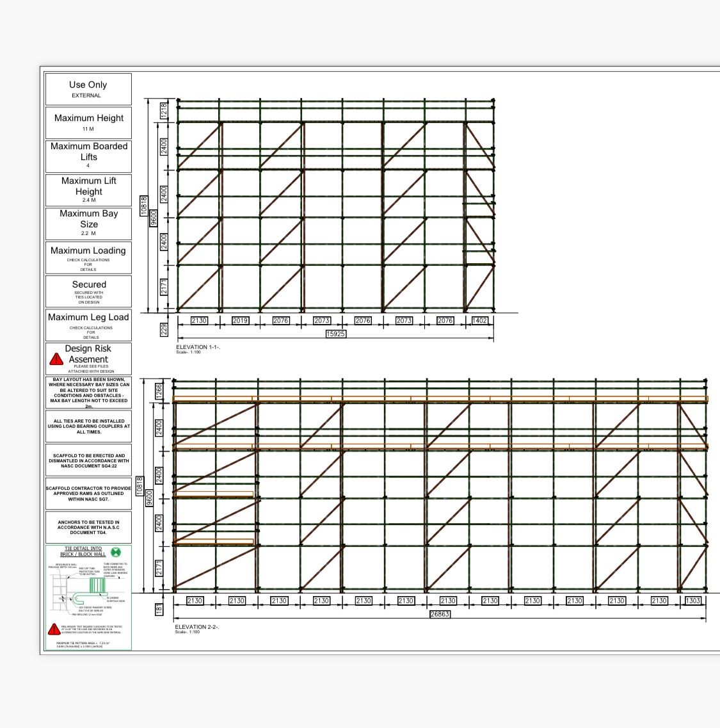Select the 'TIE DETAIL INTO BRICK / BLOCK WALL' title
720x728 pixels.
coord(83,551)
